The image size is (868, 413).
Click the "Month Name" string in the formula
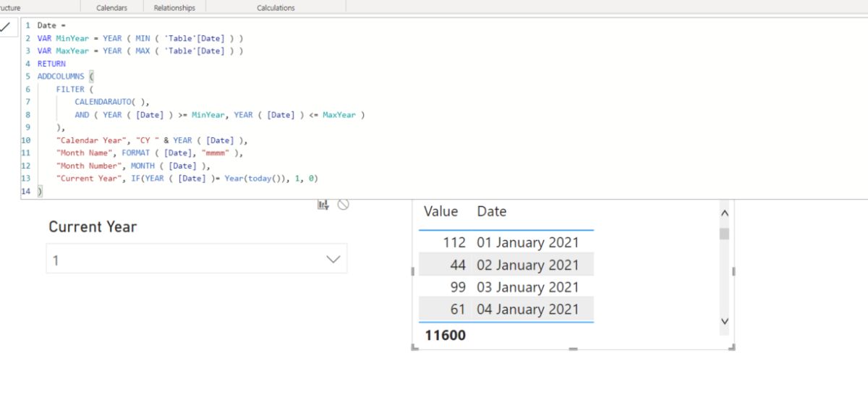83,153
